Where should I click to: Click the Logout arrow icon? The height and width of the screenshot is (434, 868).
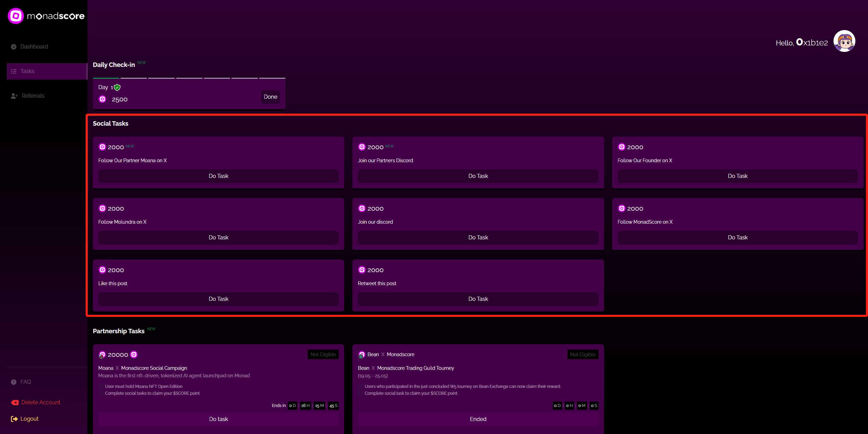click(14, 419)
